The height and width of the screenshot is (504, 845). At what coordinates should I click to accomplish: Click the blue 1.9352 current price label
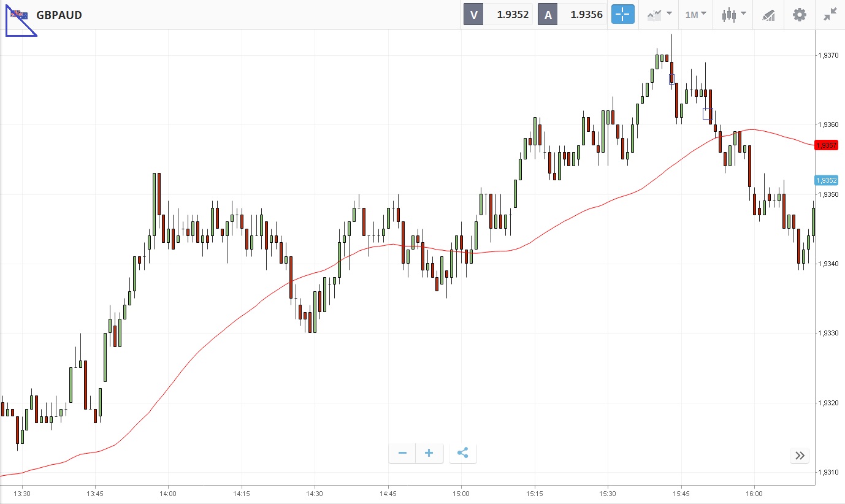pos(826,180)
